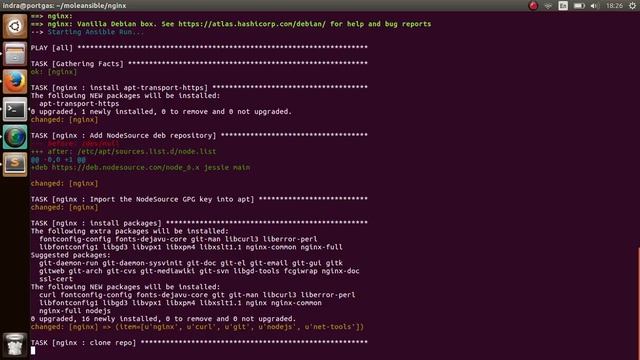Open the Wi-Fi network indicator
640x360 pixels.
click(548, 6)
